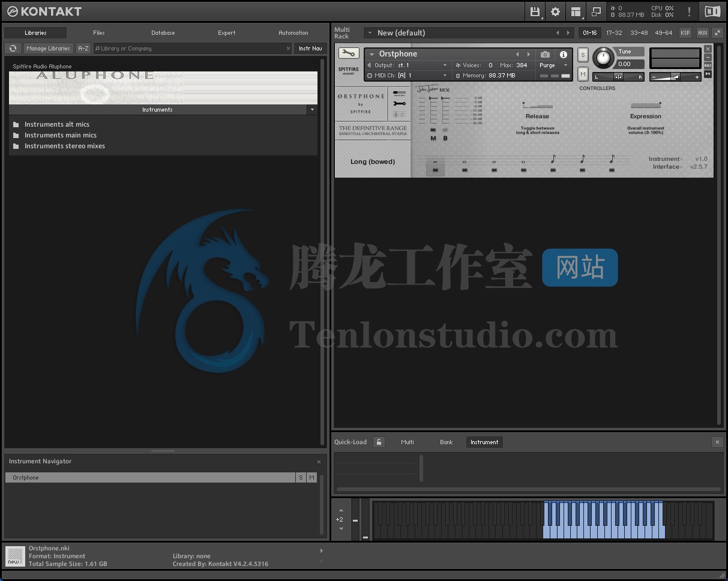This screenshot has width=728, height=581.
Task: Solo the Orstphone instrument with S button
Action: tap(583, 55)
